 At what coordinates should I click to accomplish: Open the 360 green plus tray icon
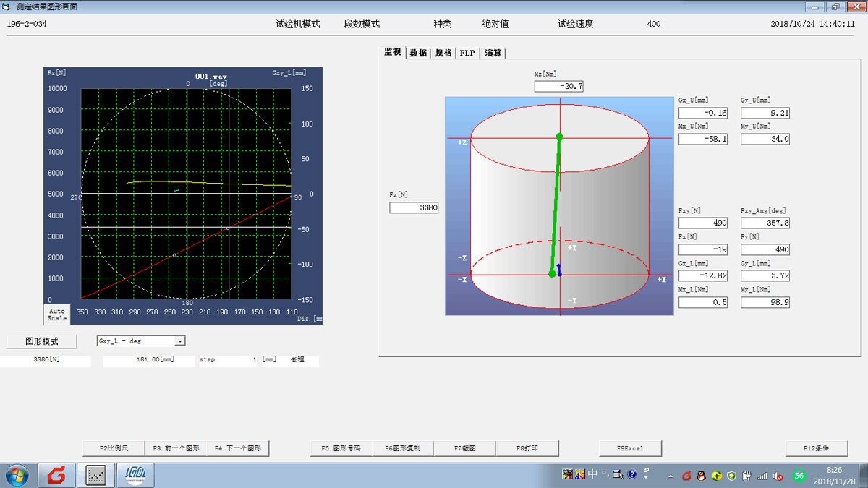pyautogui.click(x=716, y=476)
